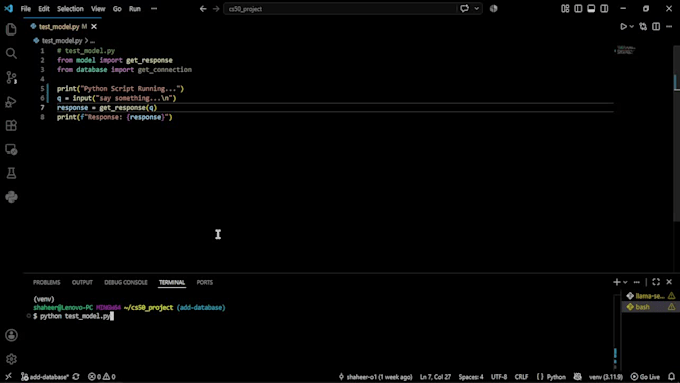Screen dimensions: 680x383
Task: Open editor more actions ellipsis
Action: click(669, 27)
